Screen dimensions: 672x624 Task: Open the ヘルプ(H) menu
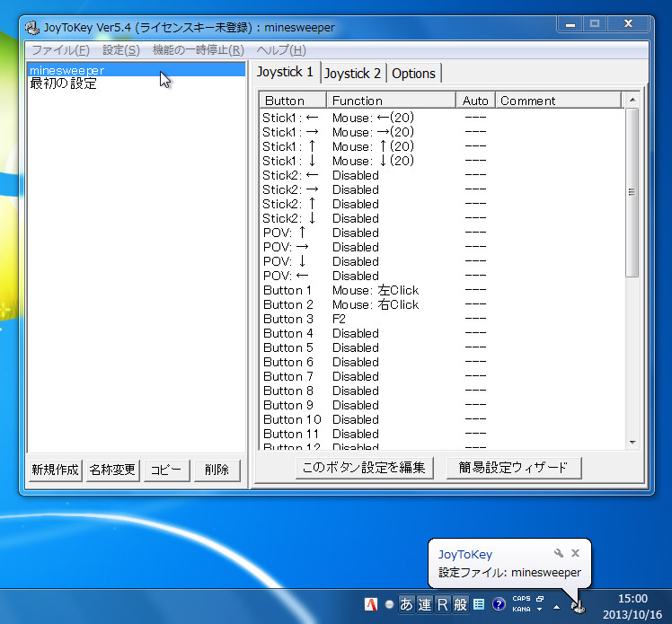point(281,50)
